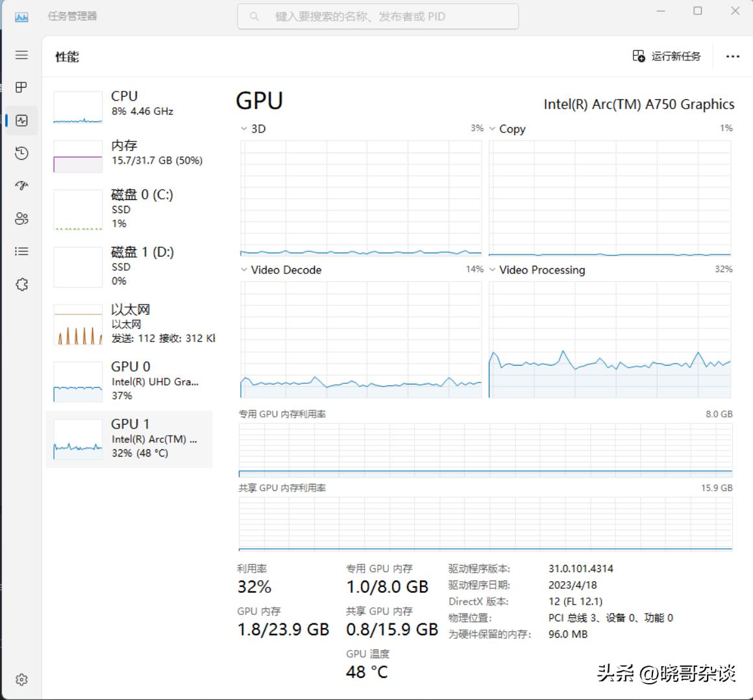This screenshot has height=700, width=753.
Task: Select the 以太网 network item
Action: [129, 324]
